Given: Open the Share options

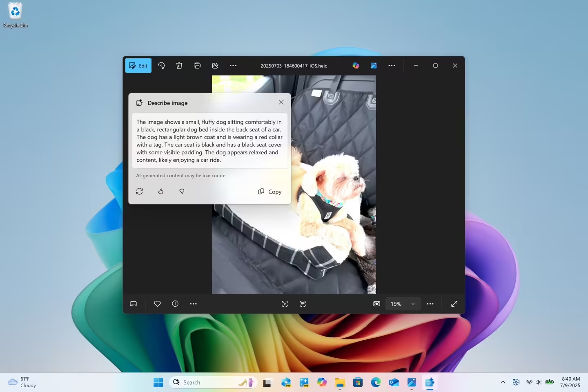Looking at the screenshot, I should click(215, 65).
